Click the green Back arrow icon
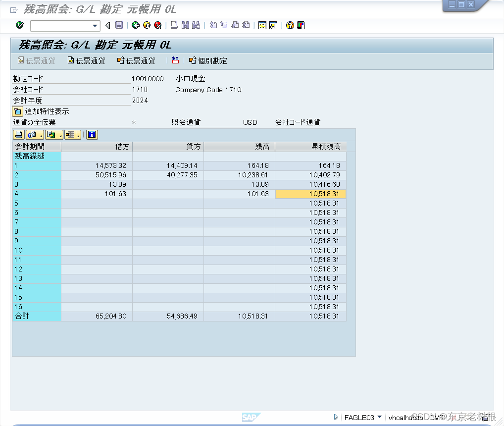Viewport: 504px width, 426px height. pos(136,25)
